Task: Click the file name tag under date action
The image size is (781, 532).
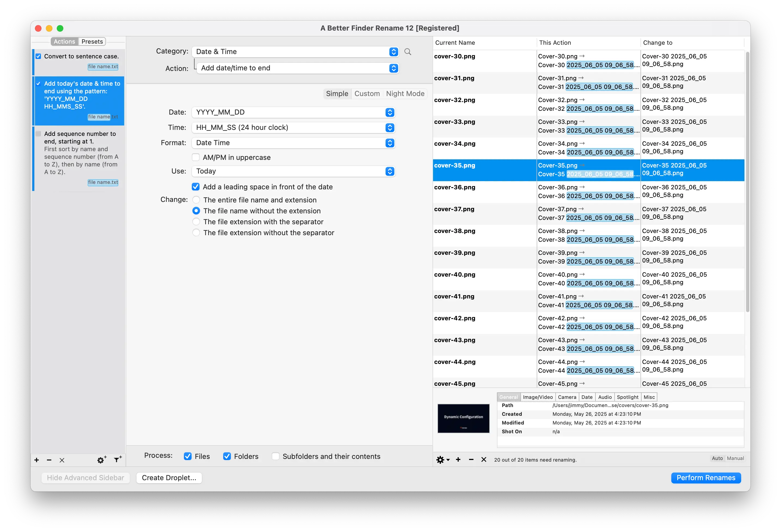Action: 103,116
